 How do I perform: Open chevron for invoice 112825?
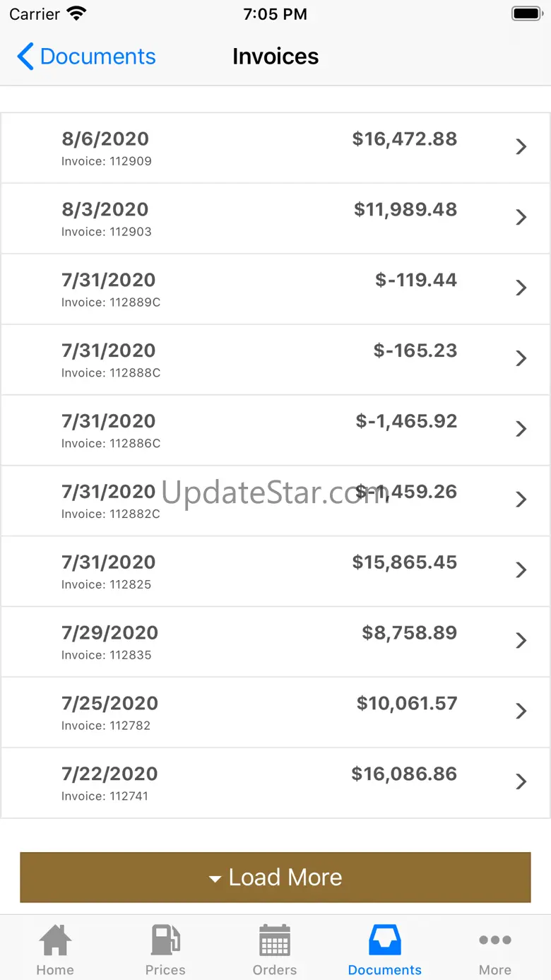click(x=521, y=569)
